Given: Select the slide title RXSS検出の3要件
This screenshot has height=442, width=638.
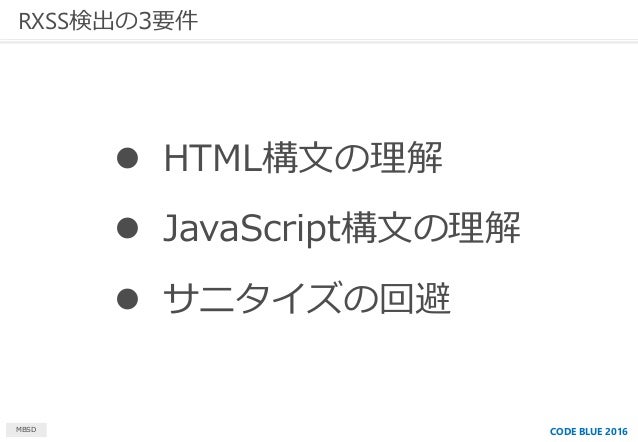Looking at the screenshot, I should 108,21.
